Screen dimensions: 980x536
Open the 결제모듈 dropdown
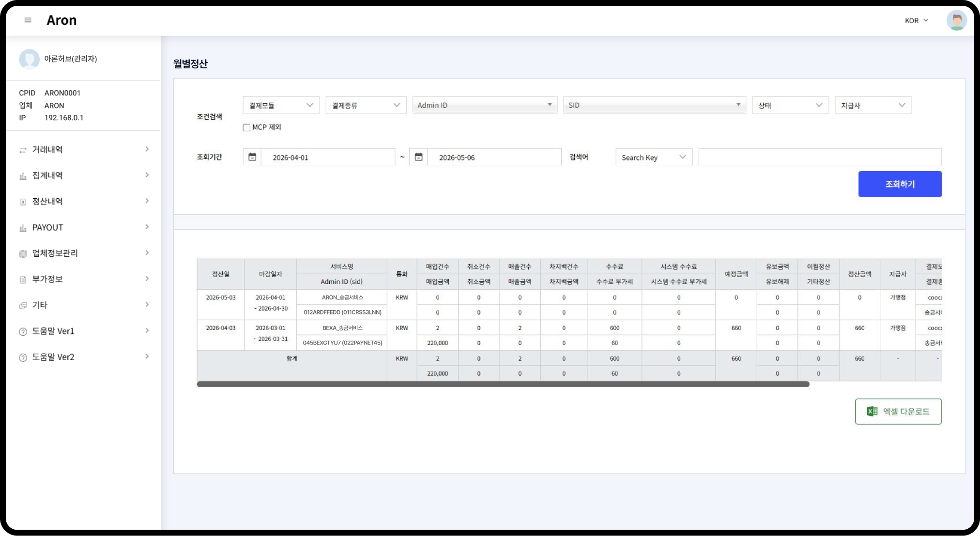tap(281, 105)
